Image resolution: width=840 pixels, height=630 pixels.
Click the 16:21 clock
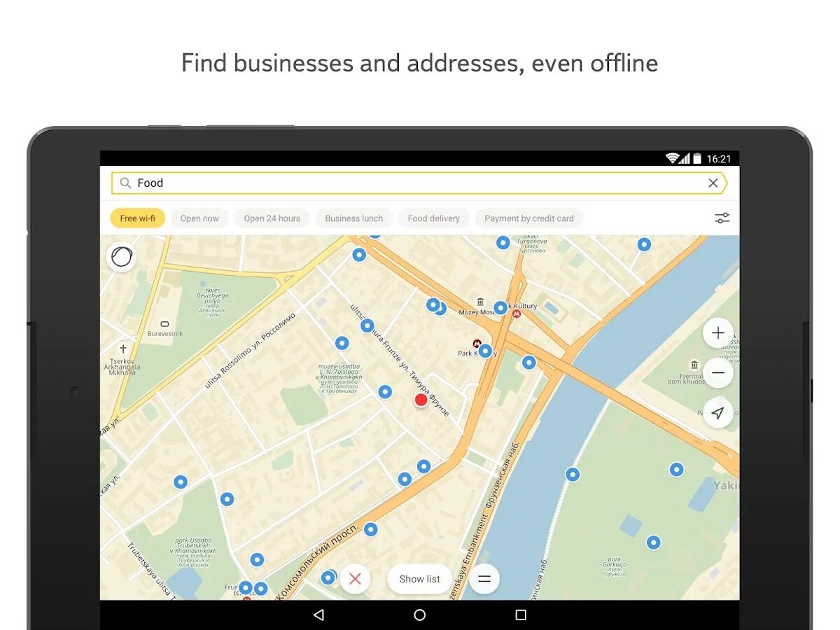pyautogui.click(x=719, y=159)
